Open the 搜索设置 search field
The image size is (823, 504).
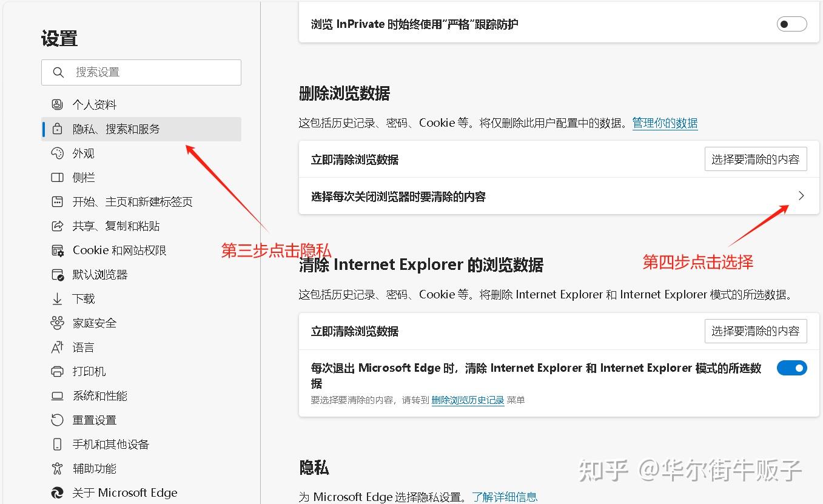tap(141, 72)
